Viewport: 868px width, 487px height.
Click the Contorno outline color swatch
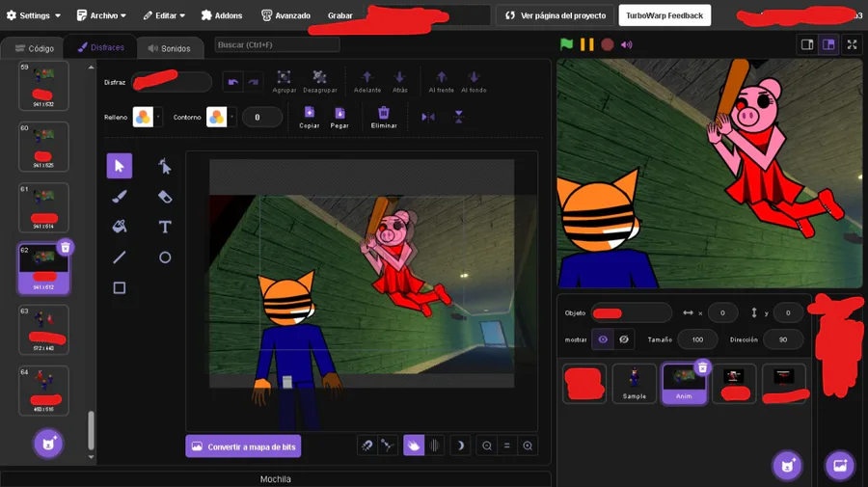pyautogui.click(x=216, y=117)
